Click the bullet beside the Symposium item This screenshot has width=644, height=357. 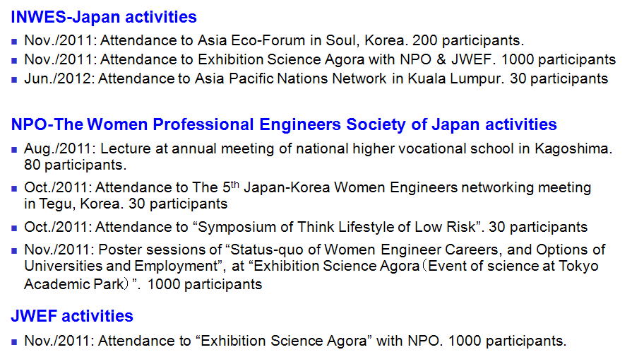(x=15, y=228)
